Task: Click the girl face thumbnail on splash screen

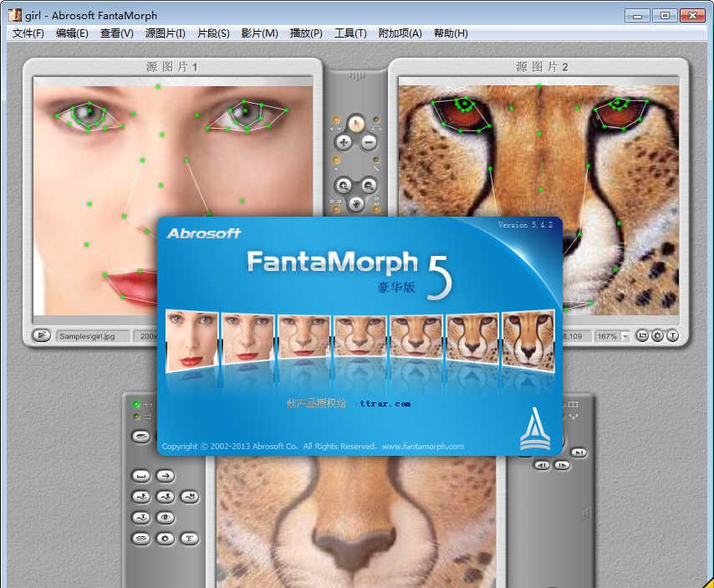Action: (x=191, y=340)
